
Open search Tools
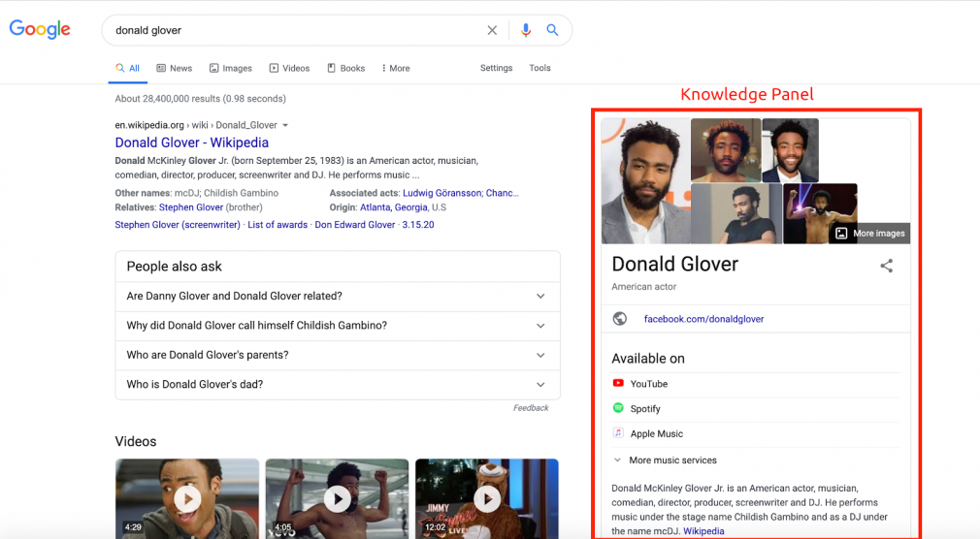540,68
